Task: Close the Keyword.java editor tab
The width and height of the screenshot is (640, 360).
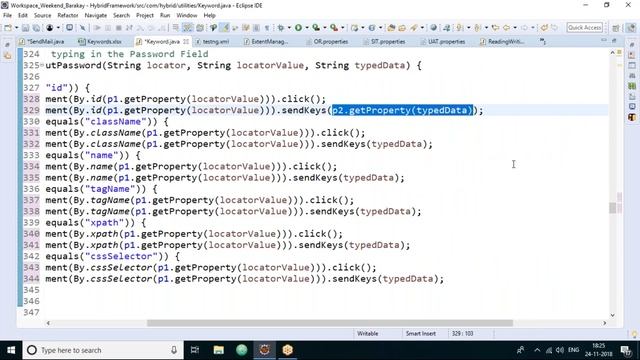Action: tap(186, 42)
